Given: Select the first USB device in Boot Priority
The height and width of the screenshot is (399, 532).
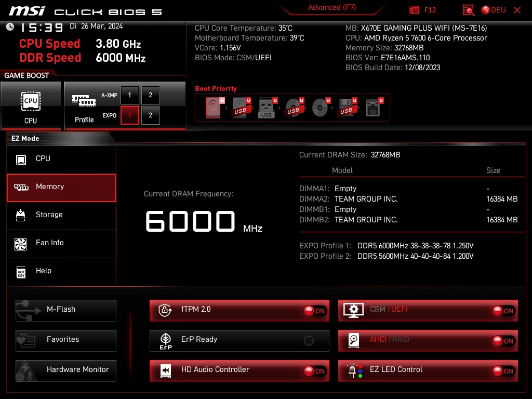Looking at the screenshot, I should point(241,108).
